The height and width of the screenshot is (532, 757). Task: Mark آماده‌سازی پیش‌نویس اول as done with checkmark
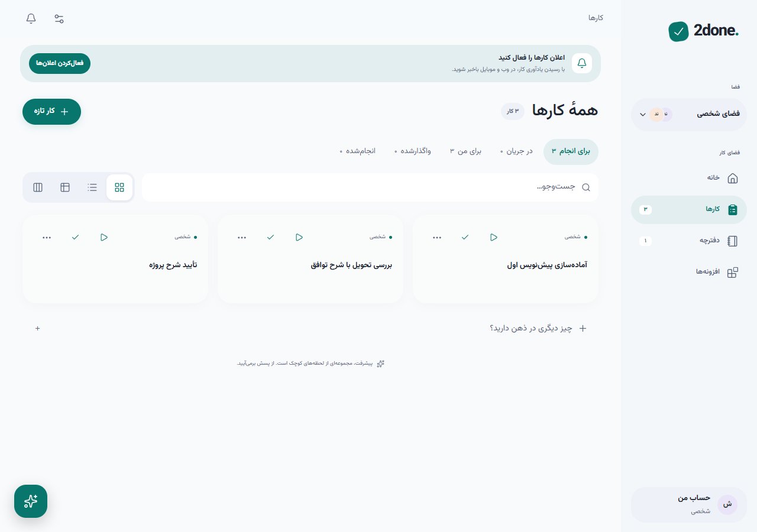tap(465, 237)
